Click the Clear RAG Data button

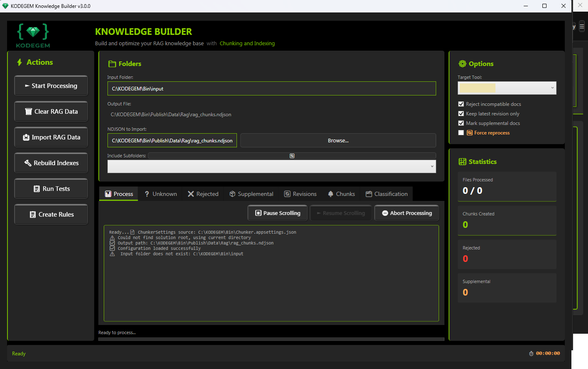click(51, 112)
